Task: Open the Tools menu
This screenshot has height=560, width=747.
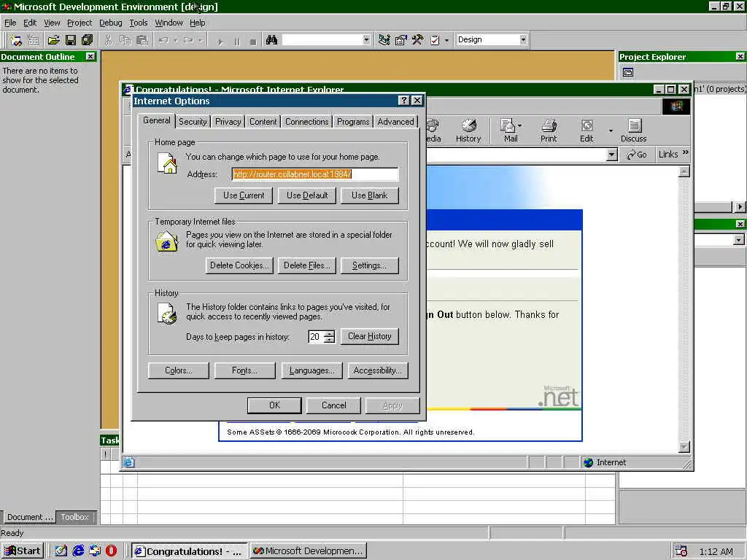Action: (138, 23)
